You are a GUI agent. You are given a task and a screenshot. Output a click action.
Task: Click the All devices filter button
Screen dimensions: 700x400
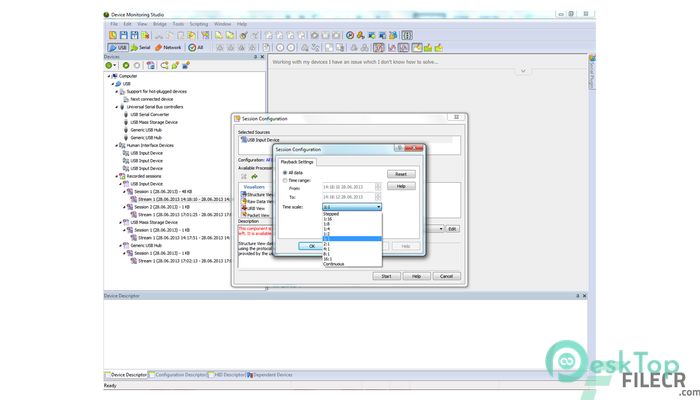click(196, 47)
